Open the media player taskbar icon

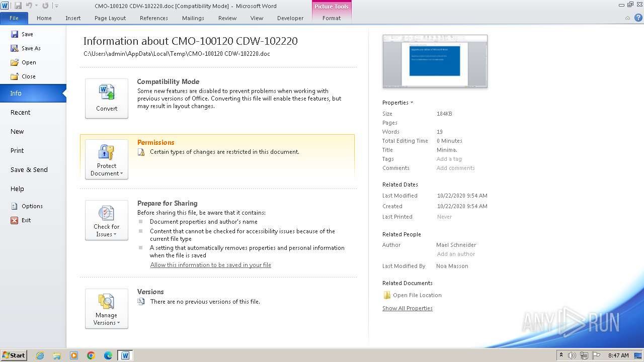point(74,355)
